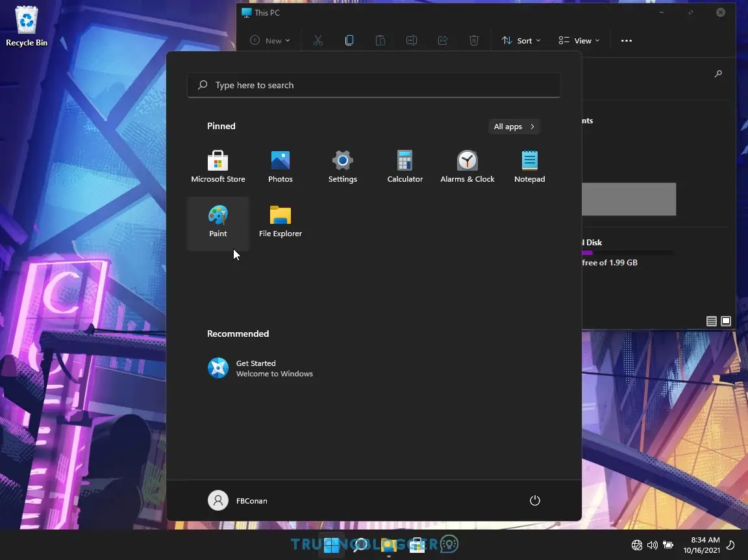Select 'free of 1.99 GB' disk text
The height and width of the screenshot is (560, 748).
tap(610, 263)
